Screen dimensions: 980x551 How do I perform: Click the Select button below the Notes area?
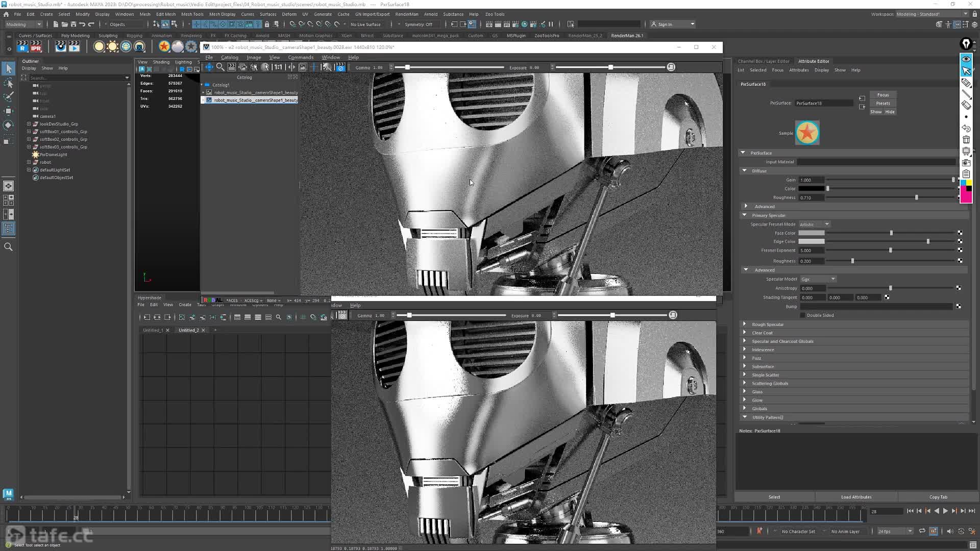click(x=774, y=497)
